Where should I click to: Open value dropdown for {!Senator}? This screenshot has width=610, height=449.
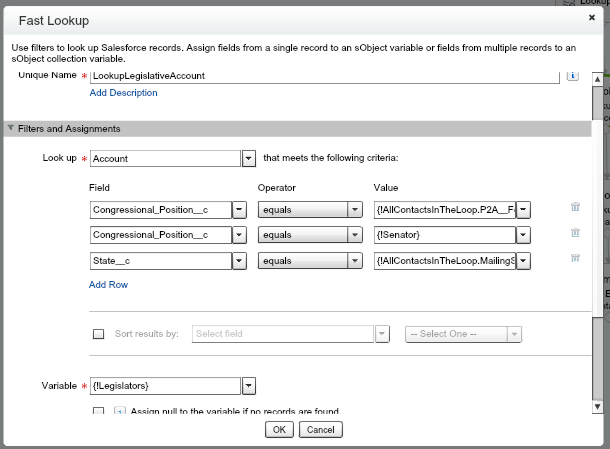click(523, 235)
